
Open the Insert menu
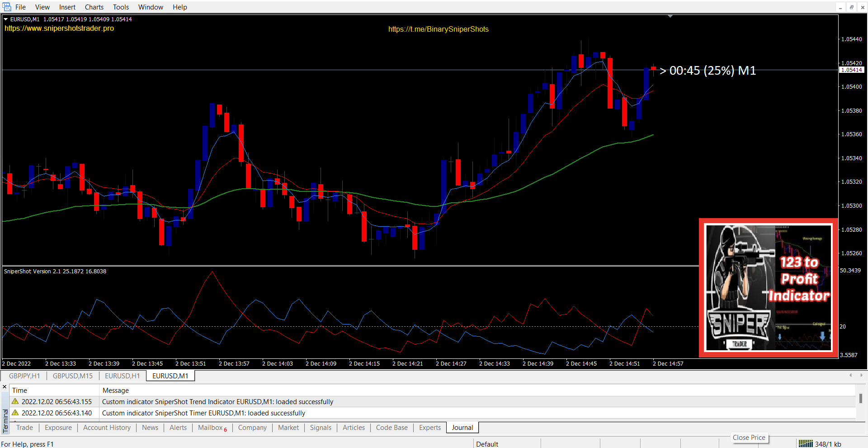[67, 7]
